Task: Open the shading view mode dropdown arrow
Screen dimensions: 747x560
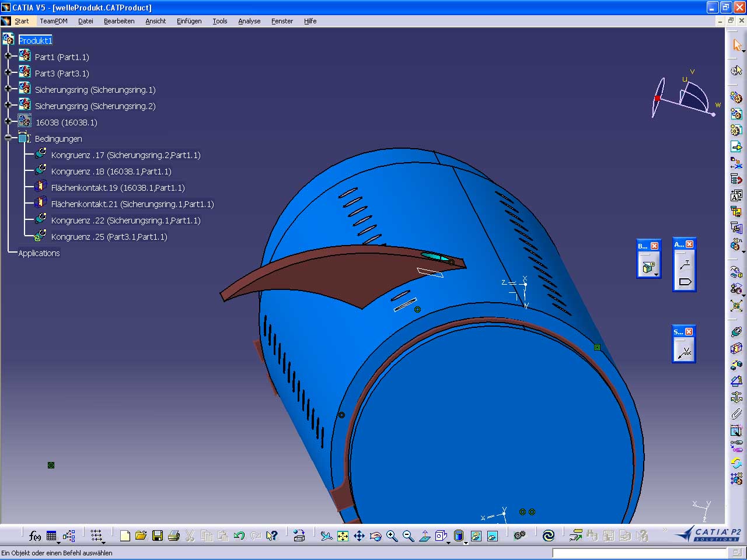Action: coord(466,542)
